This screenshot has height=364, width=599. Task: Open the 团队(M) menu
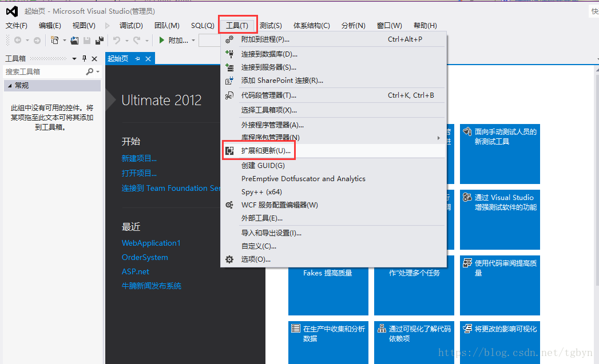167,26
